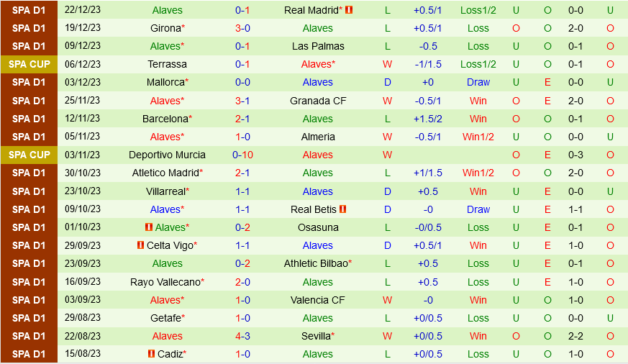Open the 4-3 score against Sevilla
628x364 pixels.
click(242, 336)
